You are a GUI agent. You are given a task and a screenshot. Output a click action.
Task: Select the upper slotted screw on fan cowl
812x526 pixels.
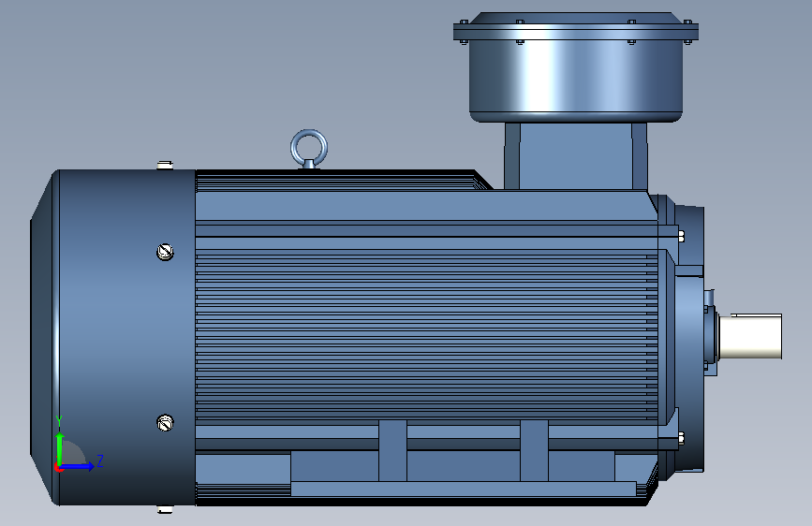pos(165,252)
